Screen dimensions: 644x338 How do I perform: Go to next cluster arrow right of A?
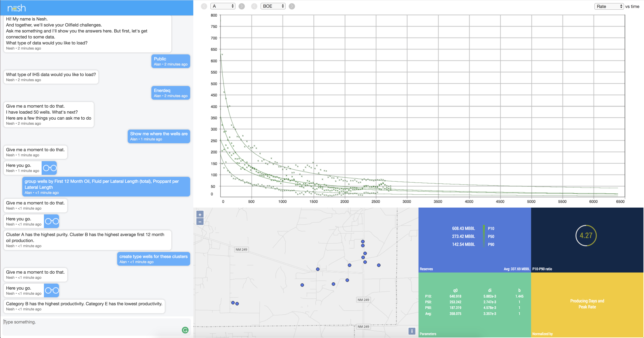[241, 6]
